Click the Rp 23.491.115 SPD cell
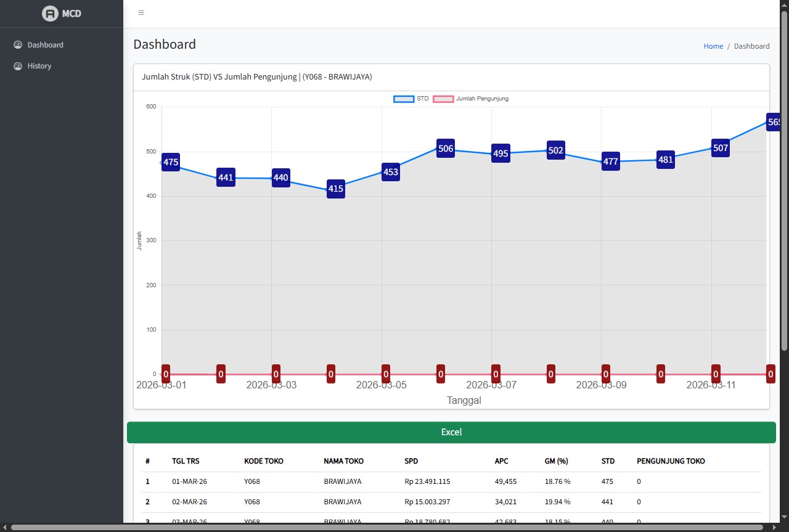Viewport: 789px width, 532px height. click(427, 481)
